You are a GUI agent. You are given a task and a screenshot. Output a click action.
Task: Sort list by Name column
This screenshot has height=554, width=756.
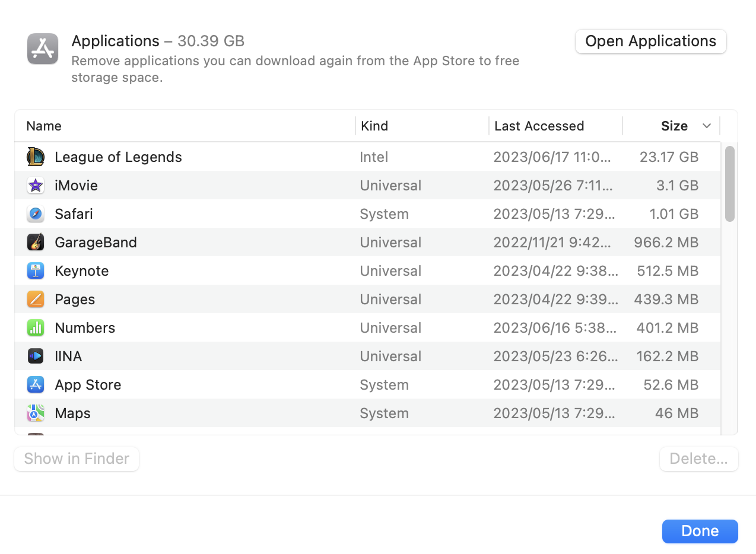pyautogui.click(x=44, y=126)
